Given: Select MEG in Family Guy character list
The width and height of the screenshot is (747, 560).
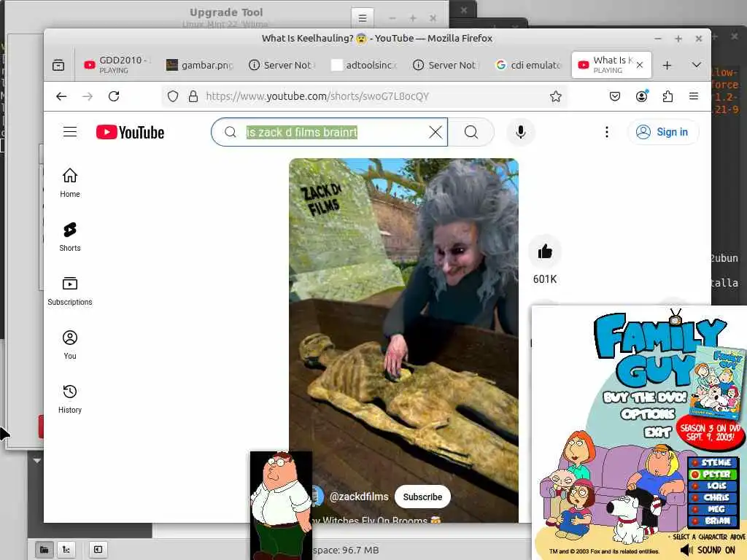Looking at the screenshot, I should (x=713, y=509).
